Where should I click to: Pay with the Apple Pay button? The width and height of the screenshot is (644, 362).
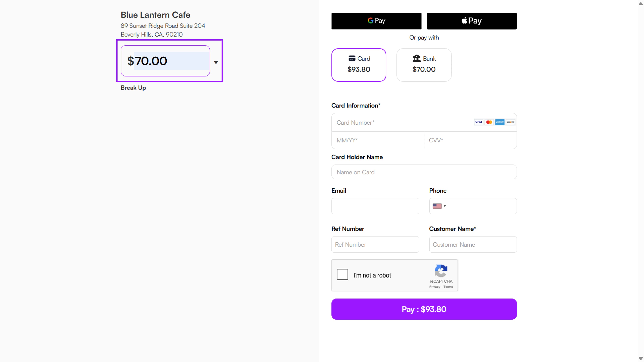point(471,21)
